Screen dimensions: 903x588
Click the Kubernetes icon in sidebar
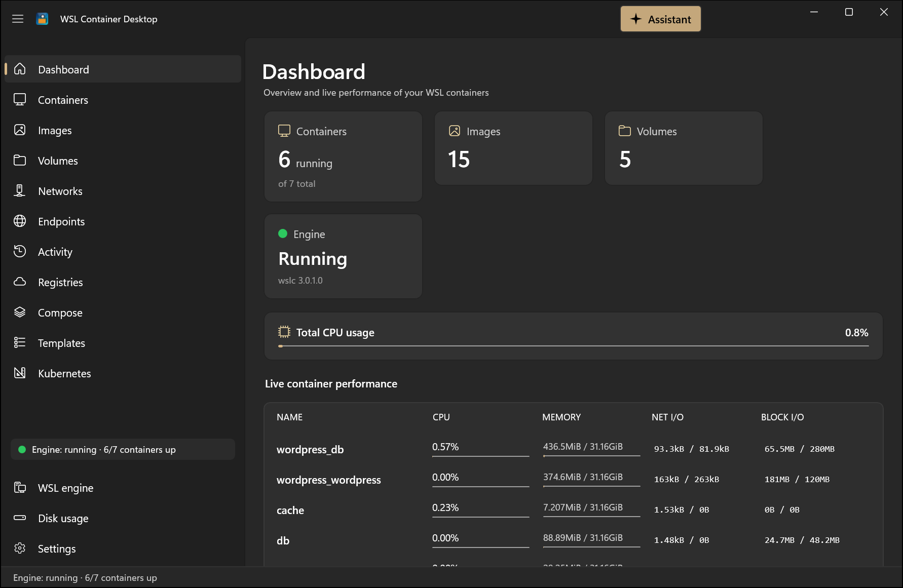(20, 373)
